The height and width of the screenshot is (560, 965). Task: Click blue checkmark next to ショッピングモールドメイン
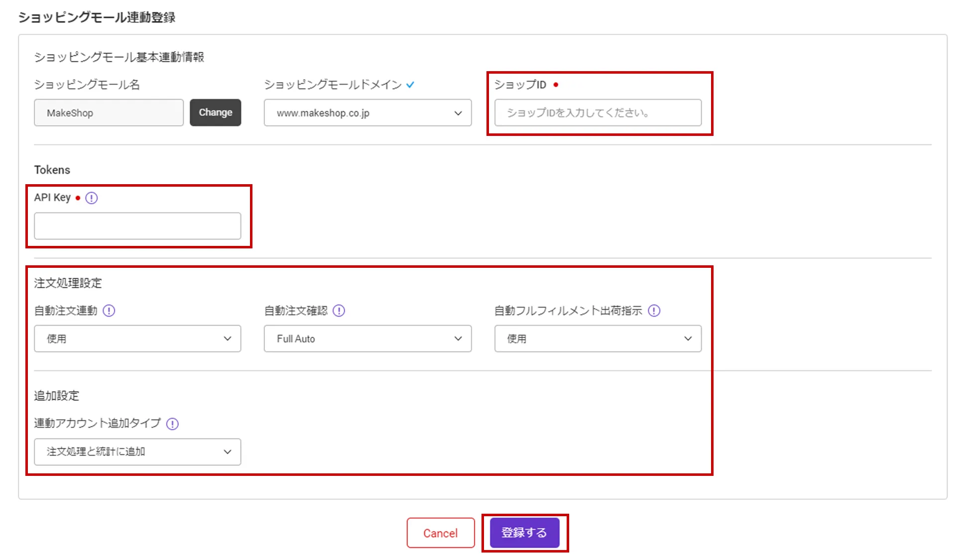[x=410, y=85]
